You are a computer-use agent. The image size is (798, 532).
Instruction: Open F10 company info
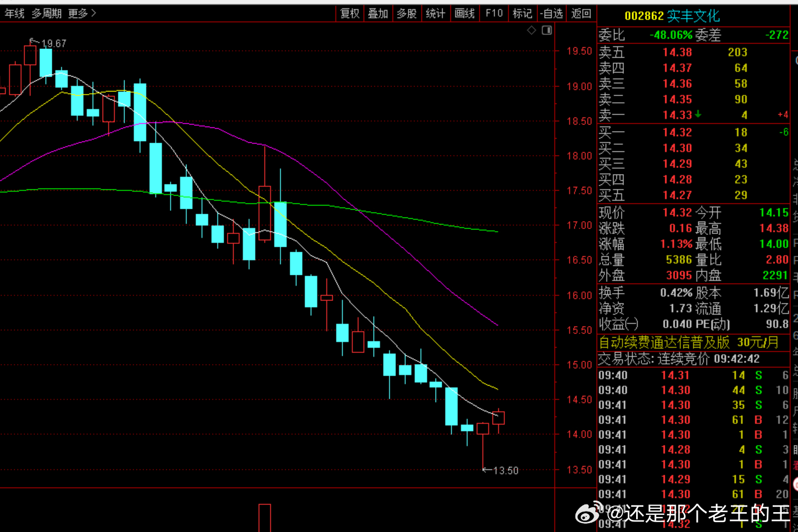[494, 13]
